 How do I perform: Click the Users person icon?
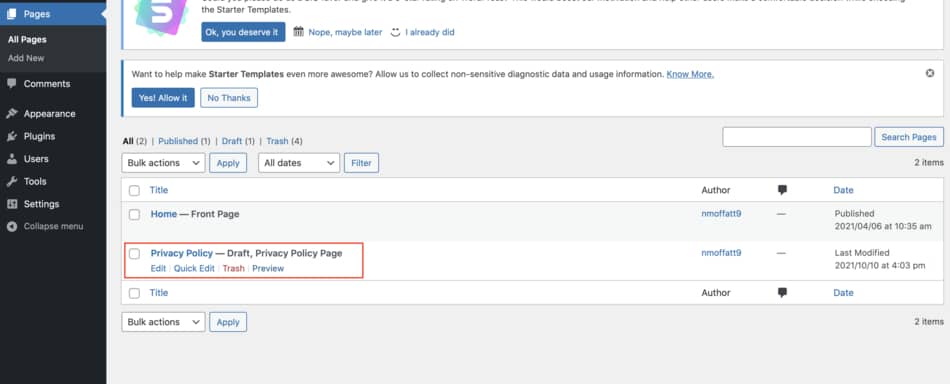point(12,159)
